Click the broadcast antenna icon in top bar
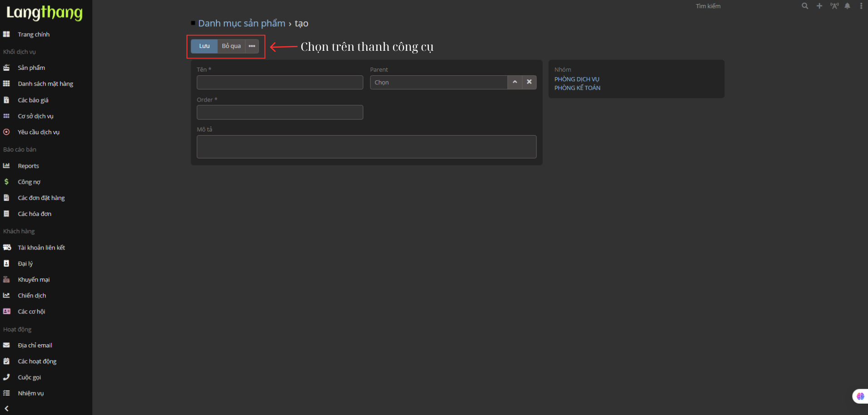 pos(834,6)
